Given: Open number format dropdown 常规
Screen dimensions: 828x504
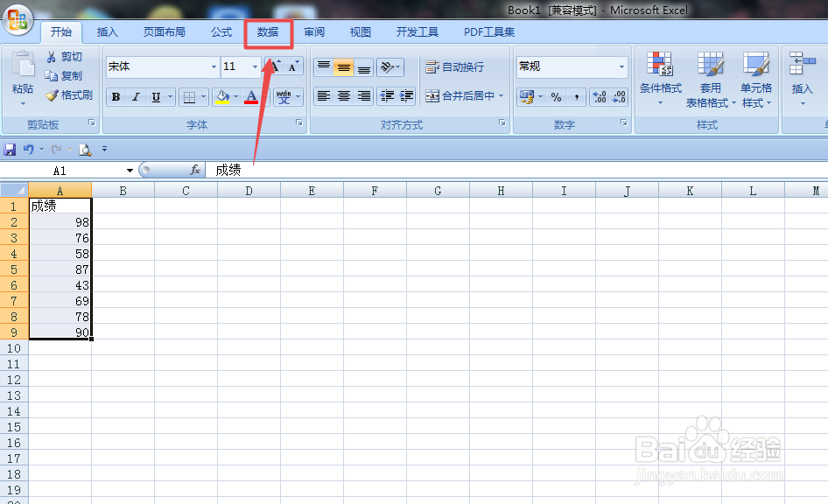Looking at the screenshot, I should coord(621,66).
